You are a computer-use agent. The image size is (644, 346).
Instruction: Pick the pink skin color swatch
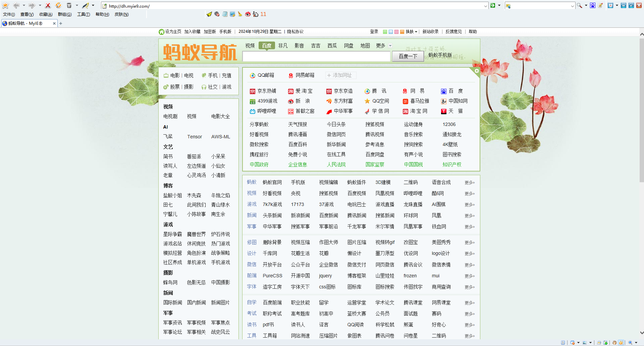click(396, 32)
